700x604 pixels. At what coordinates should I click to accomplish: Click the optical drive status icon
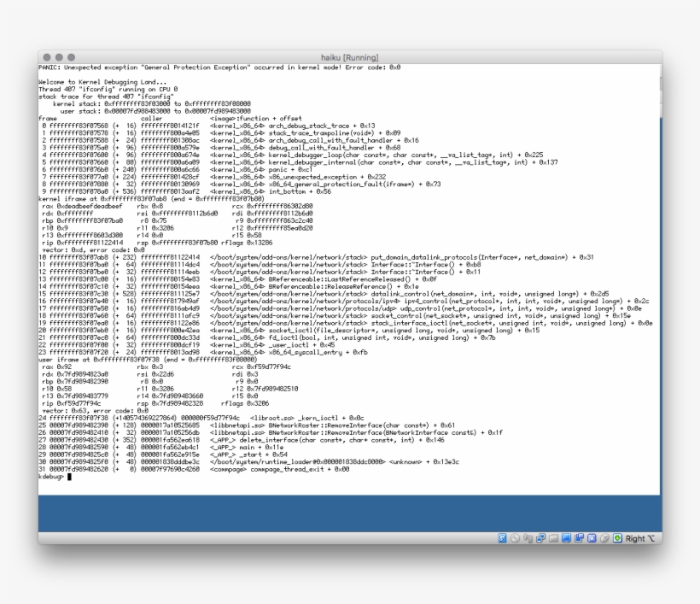tap(515, 539)
